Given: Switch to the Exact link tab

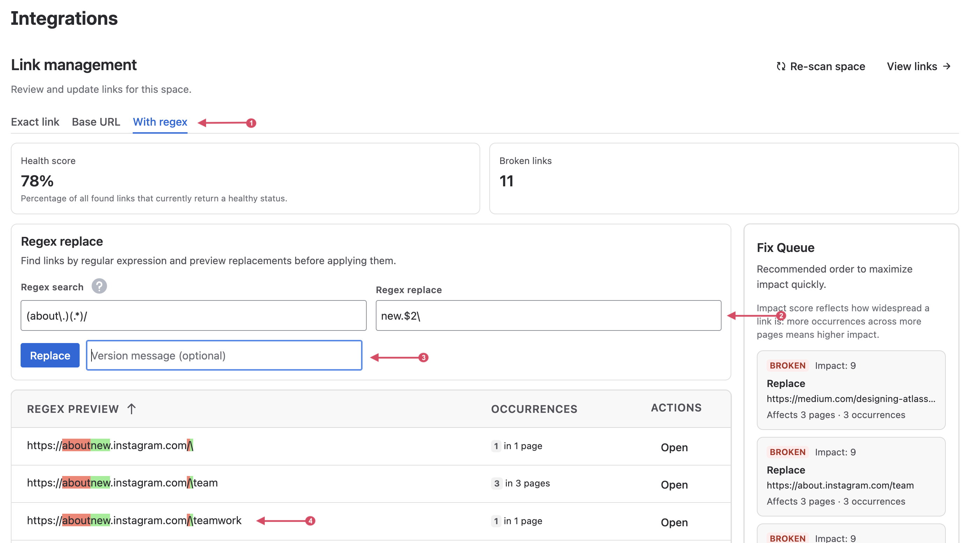Looking at the screenshot, I should [x=35, y=122].
